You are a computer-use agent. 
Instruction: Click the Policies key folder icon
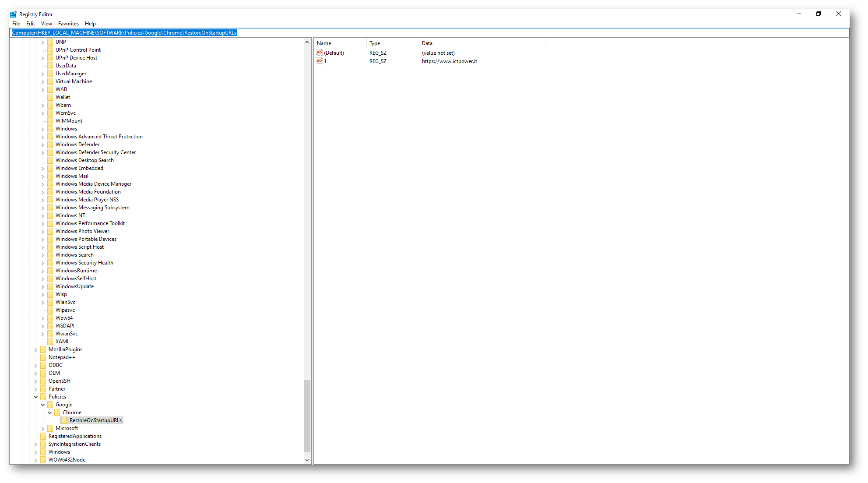[43, 397]
